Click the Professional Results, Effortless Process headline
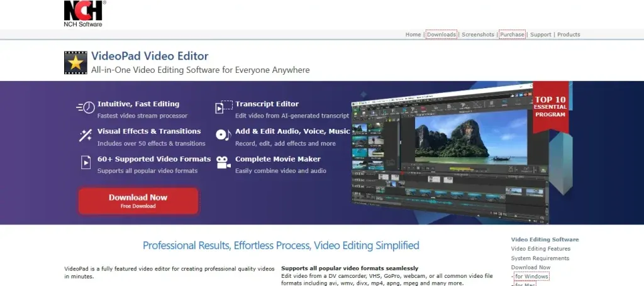 281,246
